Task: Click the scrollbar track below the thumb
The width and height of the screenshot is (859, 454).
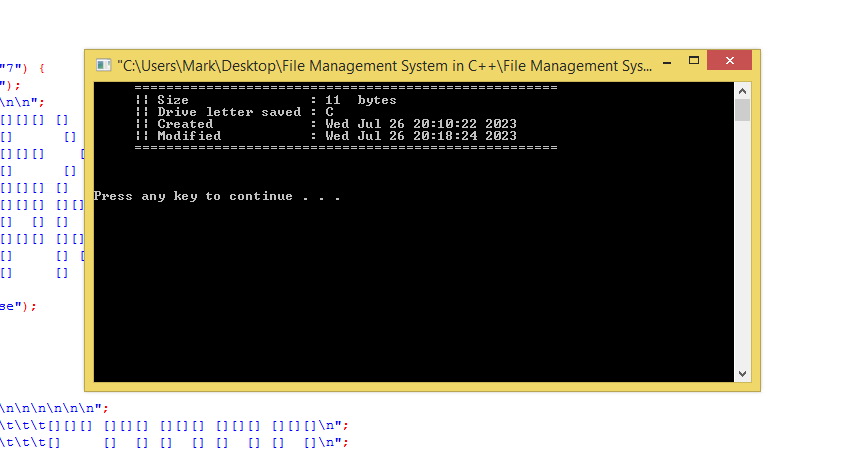Action: 742,244
